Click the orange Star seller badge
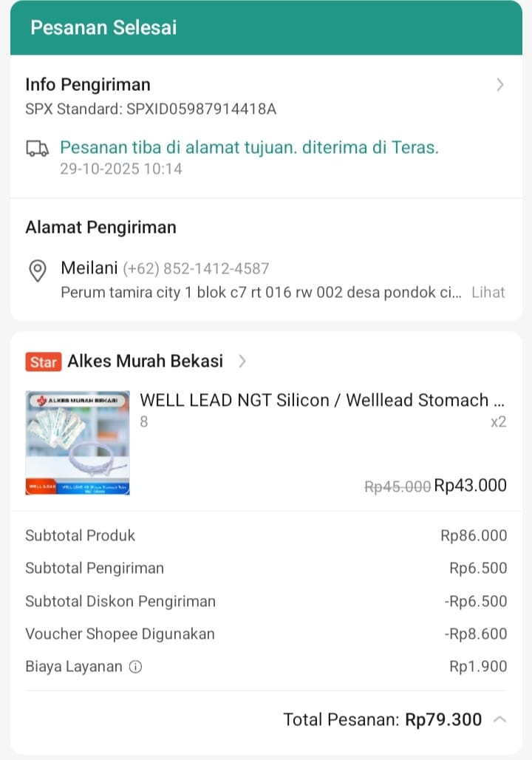This screenshot has height=760, width=532. point(44,362)
